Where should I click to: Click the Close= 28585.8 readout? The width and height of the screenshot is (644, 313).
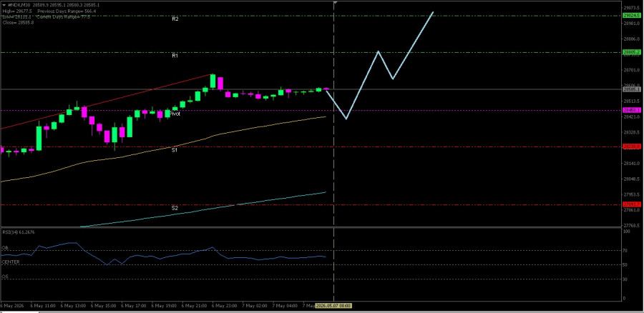18,23
